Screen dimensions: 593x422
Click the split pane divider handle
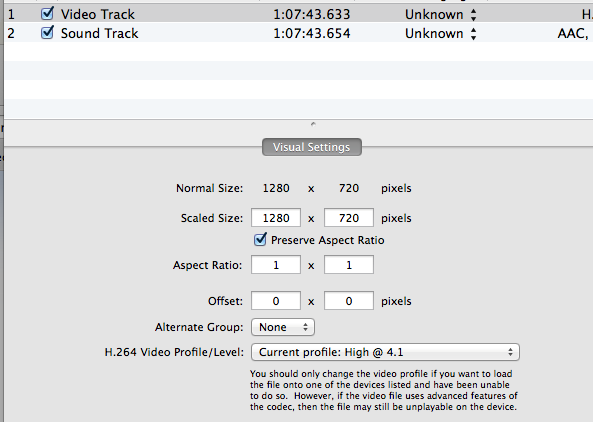tap(313, 124)
